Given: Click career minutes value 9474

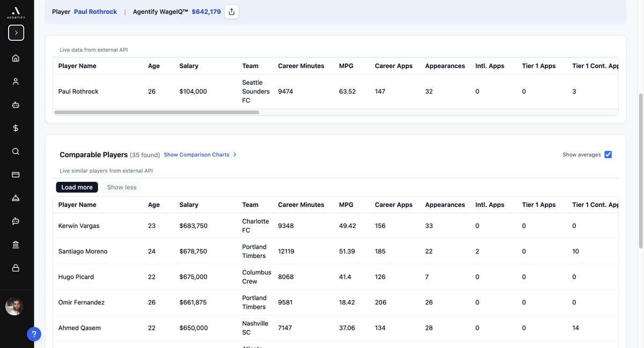Looking at the screenshot, I should click(x=286, y=92).
